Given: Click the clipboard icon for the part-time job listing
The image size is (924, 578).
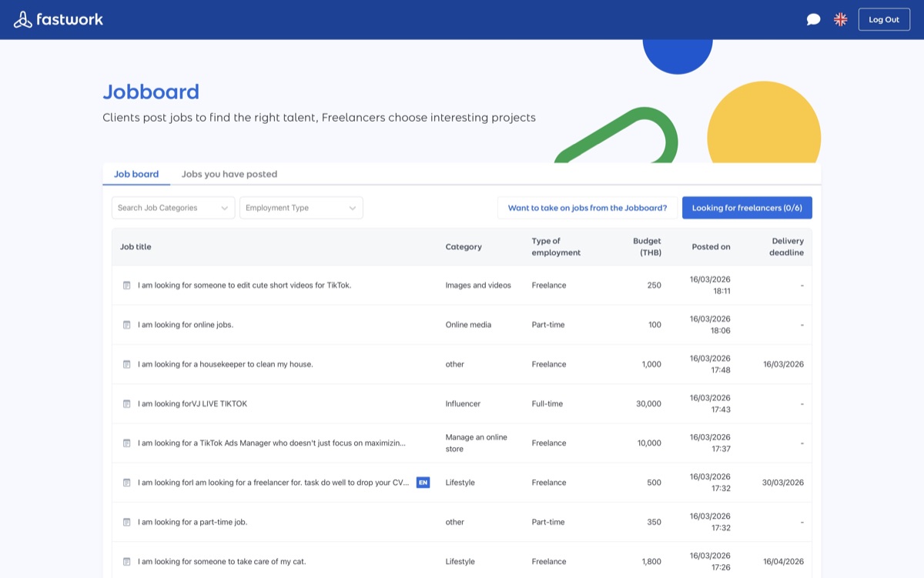Looking at the screenshot, I should 126,522.
